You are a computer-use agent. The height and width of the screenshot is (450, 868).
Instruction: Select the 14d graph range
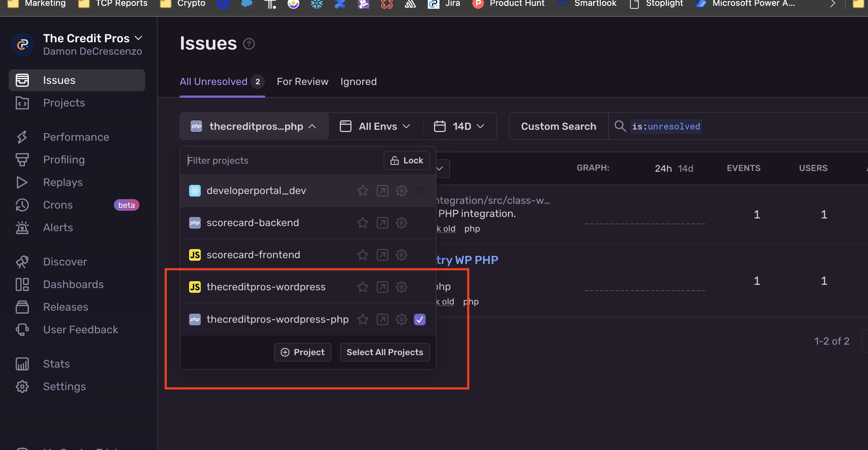tap(685, 168)
